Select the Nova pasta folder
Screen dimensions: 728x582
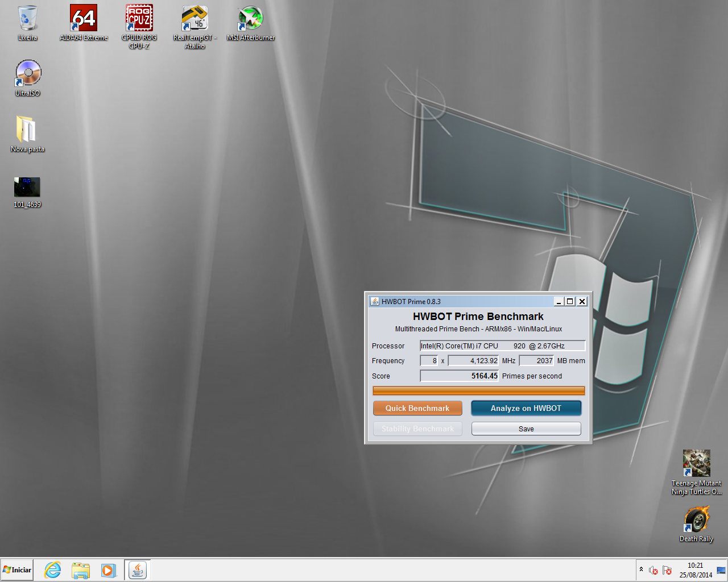click(27, 134)
